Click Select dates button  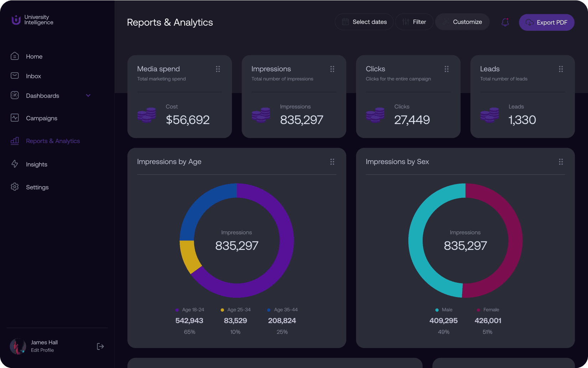364,22
